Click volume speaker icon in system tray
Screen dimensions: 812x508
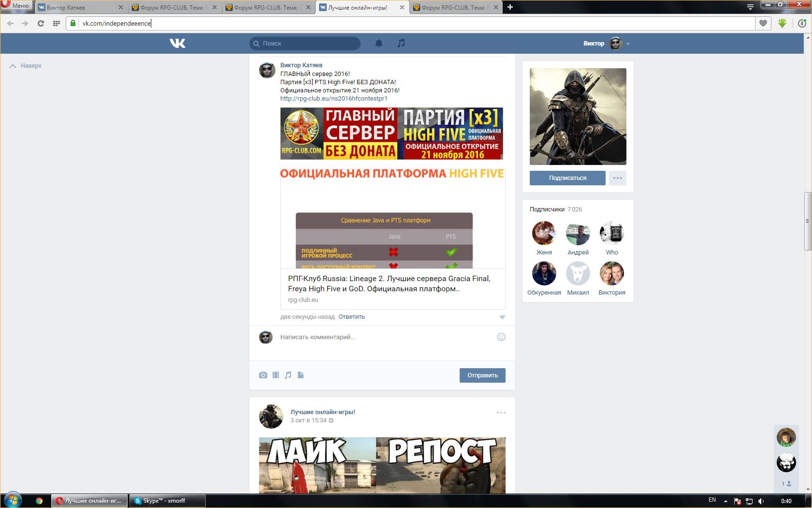pyautogui.click(x=761, y=501)
